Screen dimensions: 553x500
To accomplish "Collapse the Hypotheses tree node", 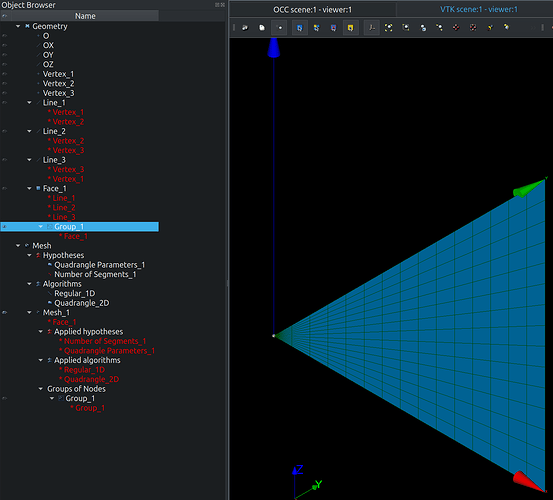I will (x=29, y=255).
